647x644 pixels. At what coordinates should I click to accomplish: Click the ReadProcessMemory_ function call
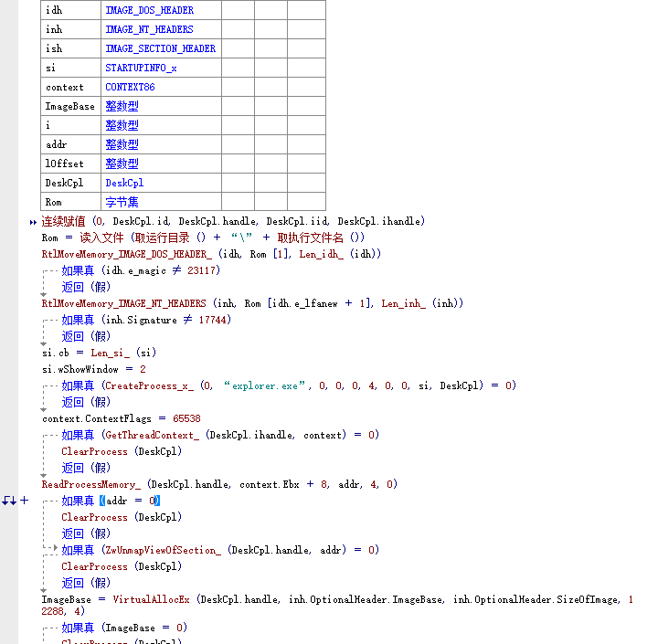[x=91, y=484]
